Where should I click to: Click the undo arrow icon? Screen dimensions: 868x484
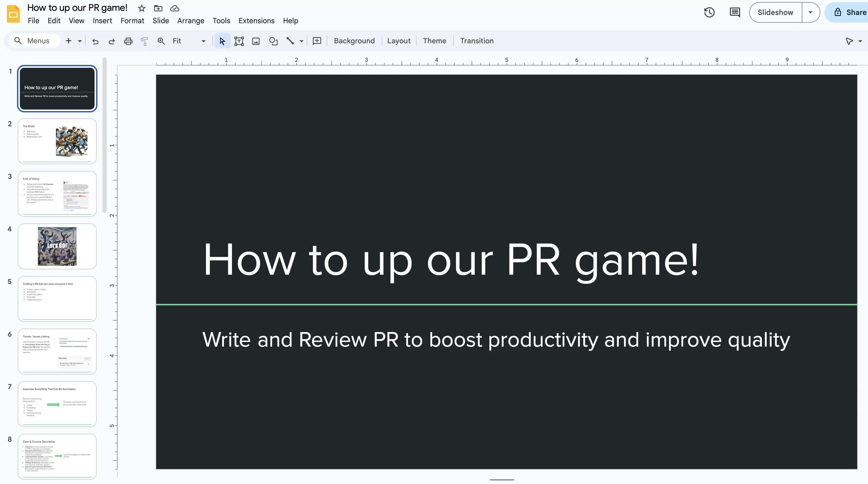[95, 41]
